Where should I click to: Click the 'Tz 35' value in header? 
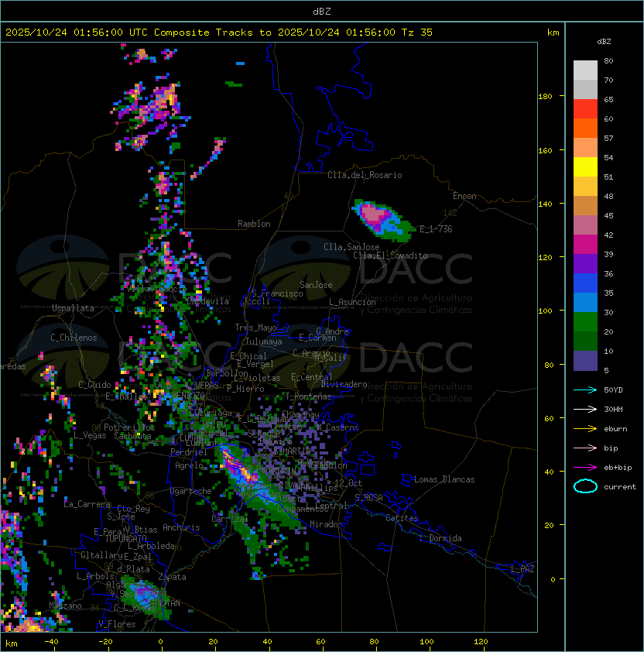(417, 32)
